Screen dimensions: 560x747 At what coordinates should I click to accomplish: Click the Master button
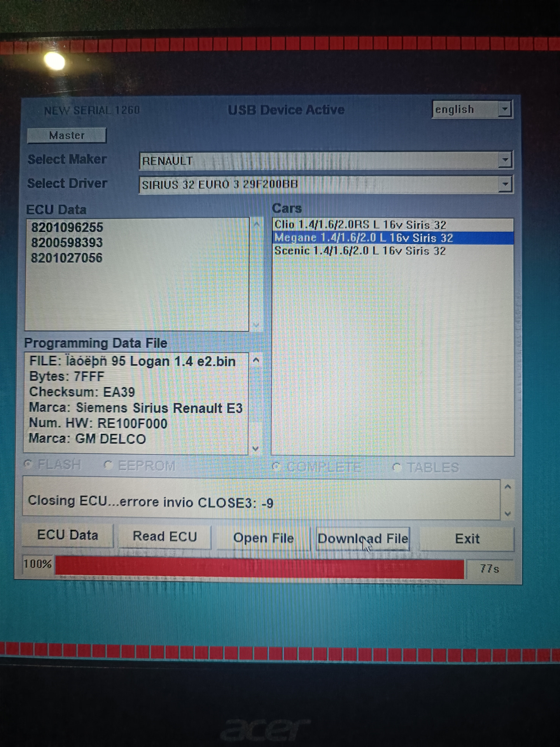pyautogui.click(x=66, y=135)
